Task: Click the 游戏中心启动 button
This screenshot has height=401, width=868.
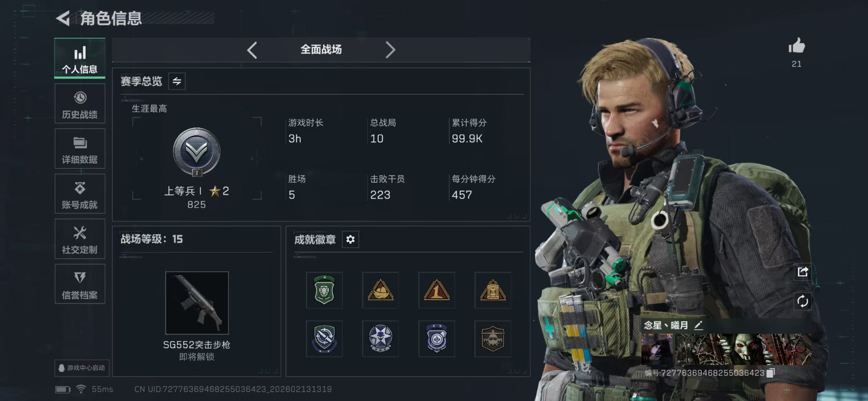Action: (82, 368)
